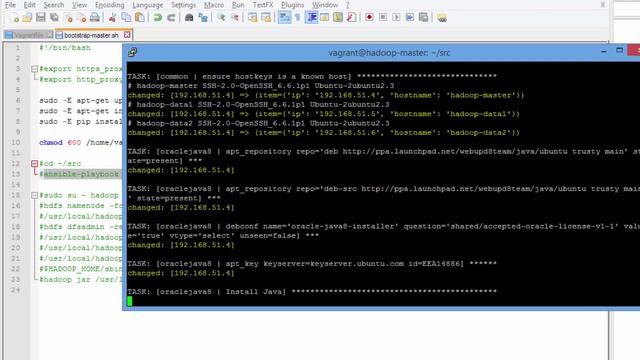Image resolution: width=640 pixels, height=360 pixels.
Task: Switch to the Vagrantfile tab
Action: point(29,35)
